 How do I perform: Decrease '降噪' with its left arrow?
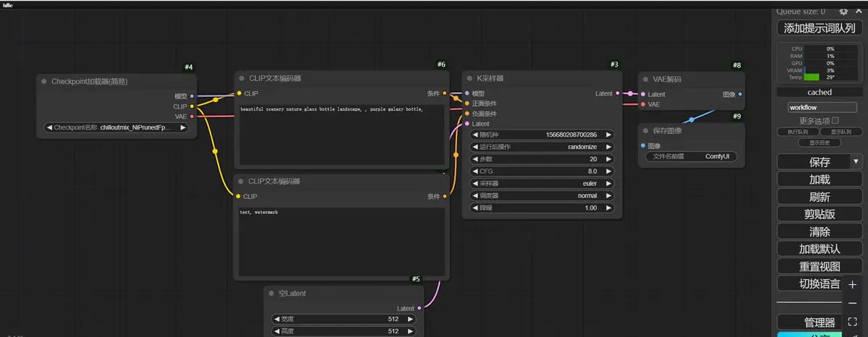pos(476,208)
